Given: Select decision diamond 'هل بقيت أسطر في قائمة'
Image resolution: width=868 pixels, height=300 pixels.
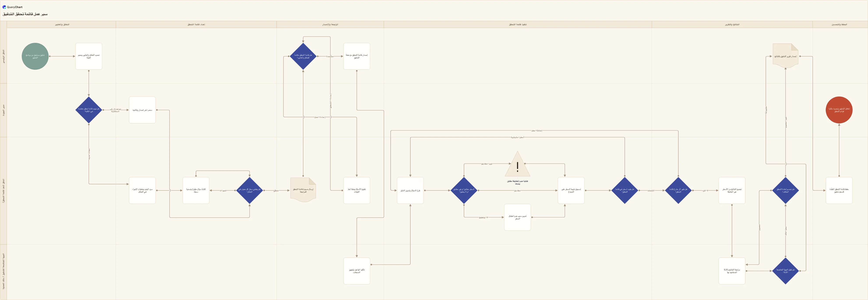Looking at the screenshot, I should 625,190.
